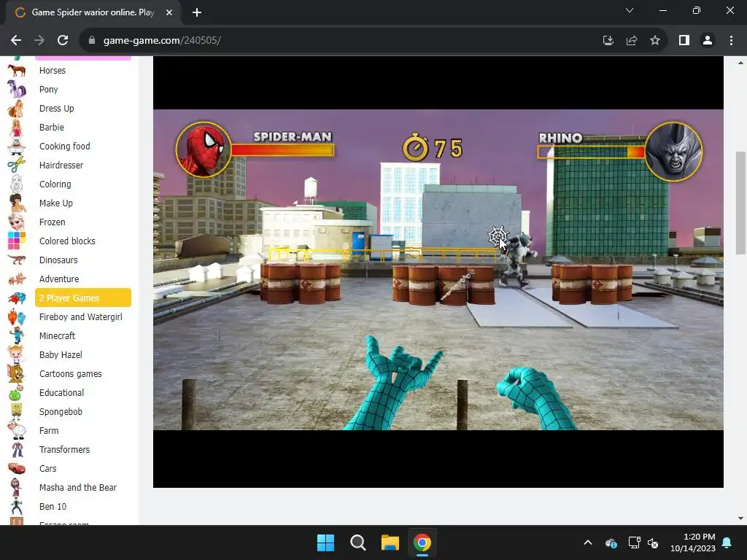
Task: Click Rhino's health bar
Action: click(591, 152)
